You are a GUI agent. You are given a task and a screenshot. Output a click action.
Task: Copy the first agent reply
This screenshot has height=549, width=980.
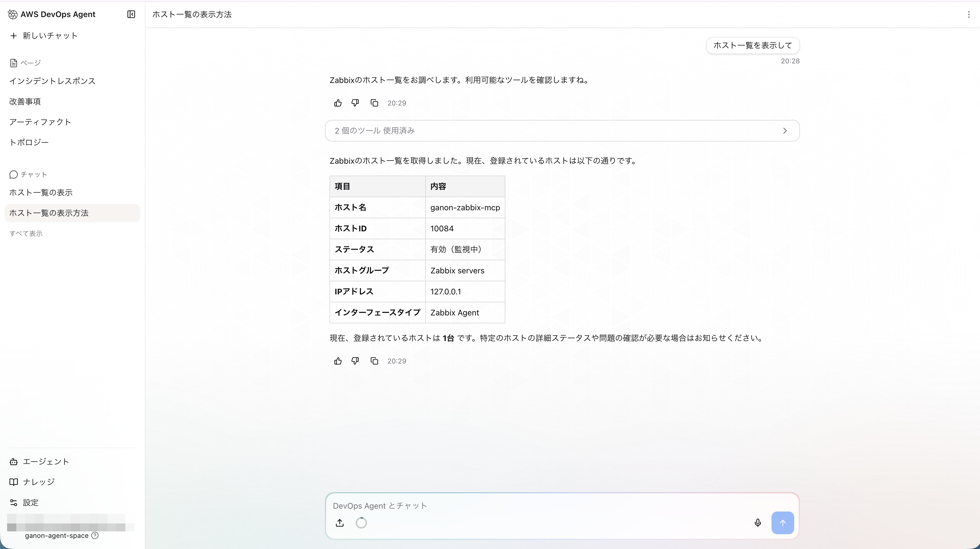pyautogui.click(x=374, y=103)
